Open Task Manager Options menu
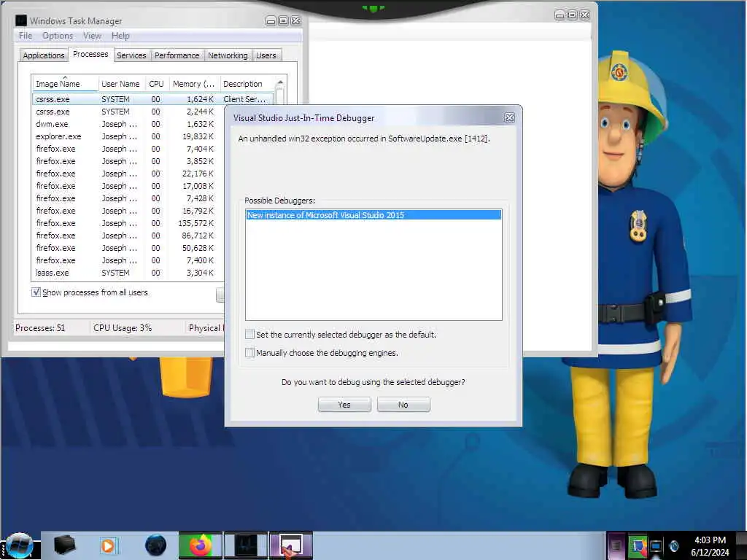Viewport: 747px width, 560px height. (x=58, y=36)
